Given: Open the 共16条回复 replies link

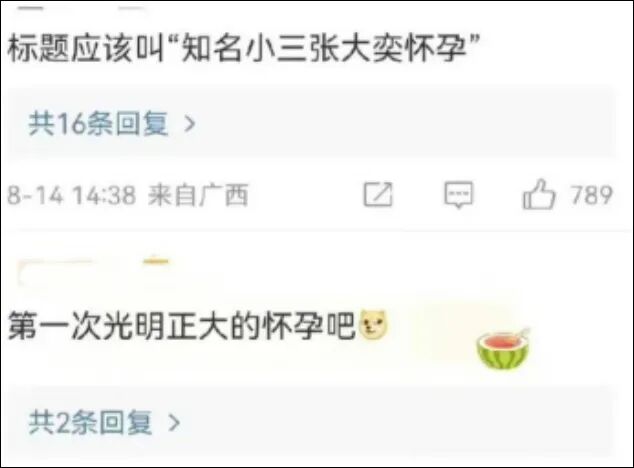Looking at the screenshot, I should coord(98,124).
